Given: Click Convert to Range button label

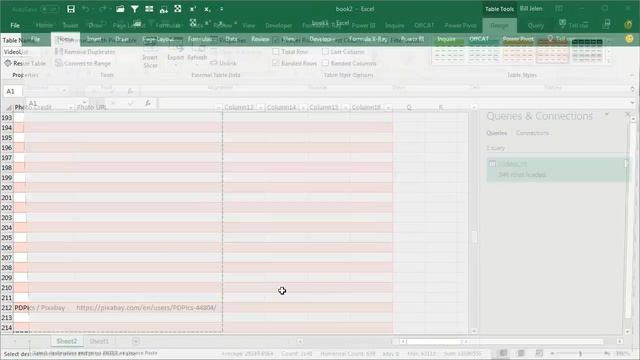Looking at the screenshot, I should (87, 63).
